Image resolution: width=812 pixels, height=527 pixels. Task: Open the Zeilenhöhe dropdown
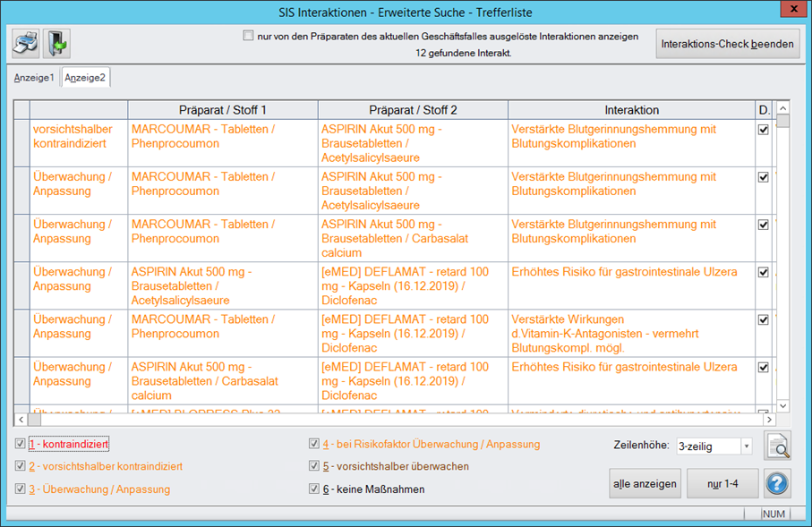pos(746,446)
